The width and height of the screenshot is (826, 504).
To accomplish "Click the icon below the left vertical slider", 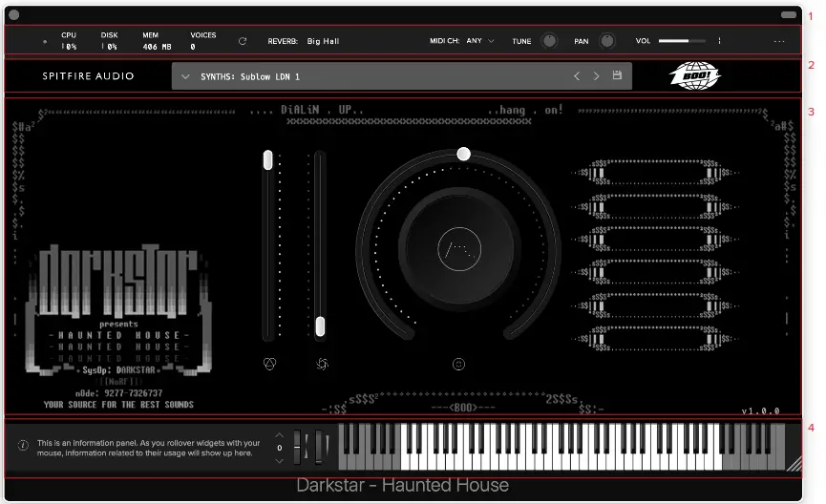I will pyautogui.click(x=269, y=364).
